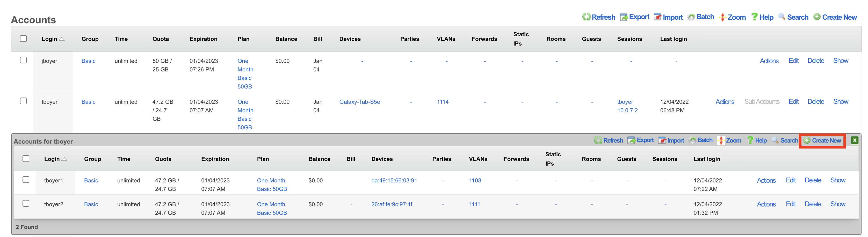868x237 pixels.
Task: Open VLAN 1114 link
Action: [x=443, y=102]
